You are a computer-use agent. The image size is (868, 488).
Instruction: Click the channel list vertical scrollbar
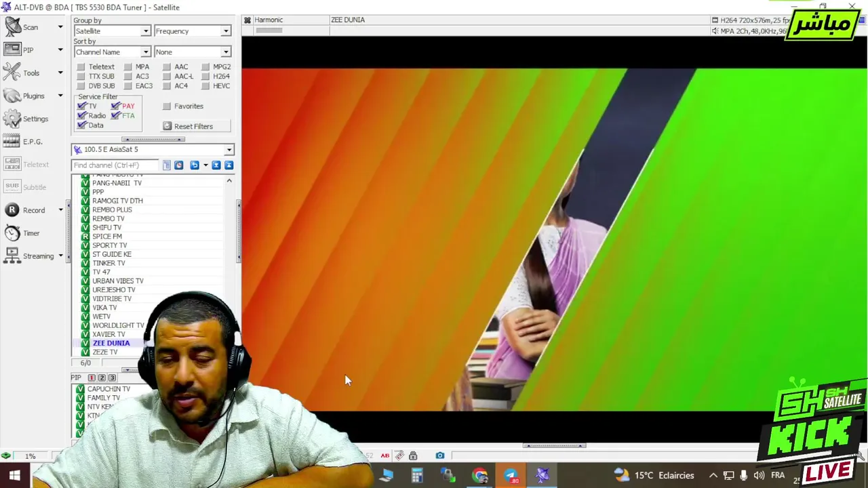(229, 264)
